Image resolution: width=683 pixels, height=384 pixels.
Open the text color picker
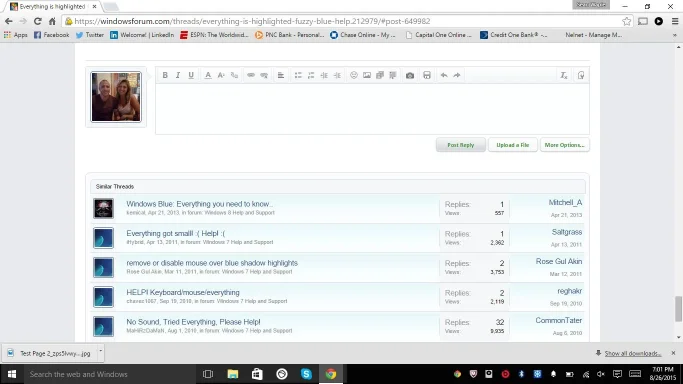(208, 75)
